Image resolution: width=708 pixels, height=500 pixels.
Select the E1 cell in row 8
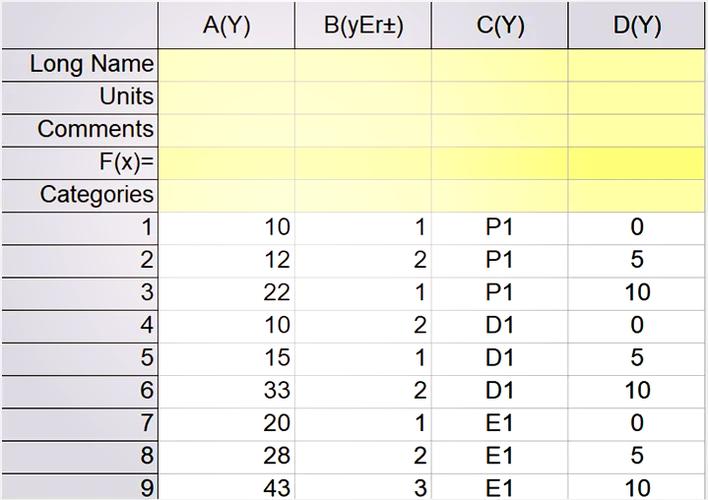click(500, 456)
